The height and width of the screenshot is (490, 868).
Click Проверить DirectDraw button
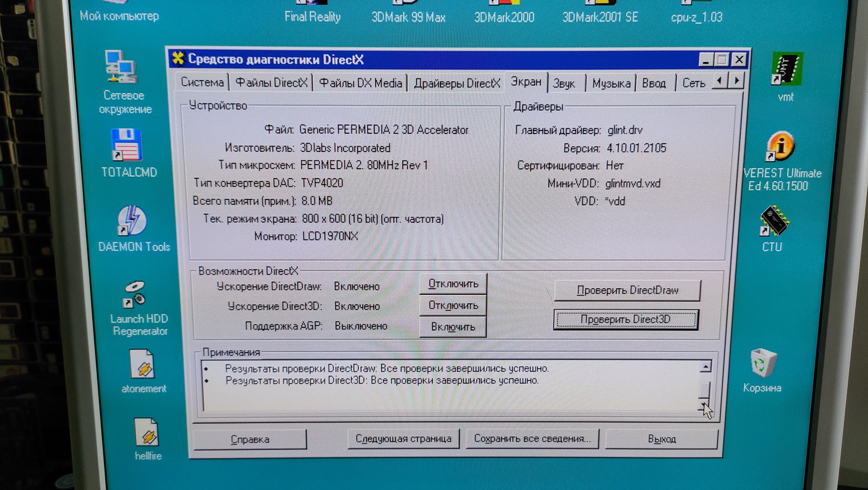click(x=627, y=290)
